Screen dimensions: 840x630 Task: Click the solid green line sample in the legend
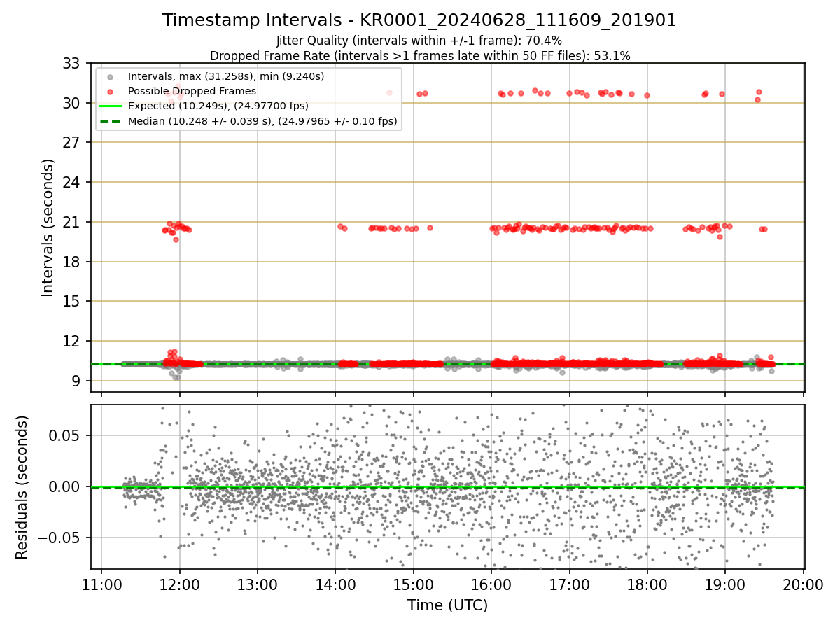click(111, 106)
